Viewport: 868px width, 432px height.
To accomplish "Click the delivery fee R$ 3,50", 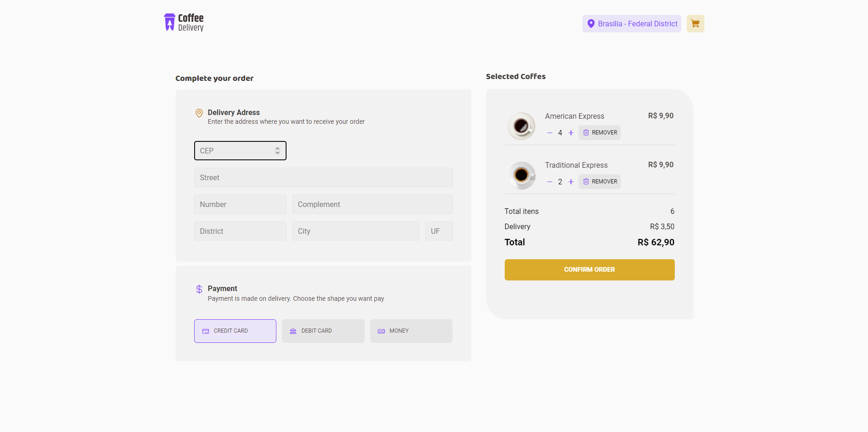I will point(662,226).
